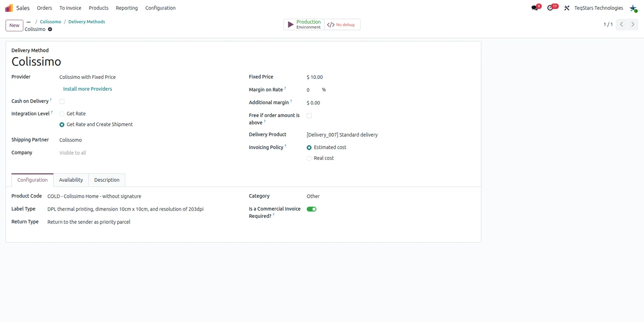Screen dimensions: 644x322
Task: Open the To Invoice menu
Action: [x=70, y=8]
